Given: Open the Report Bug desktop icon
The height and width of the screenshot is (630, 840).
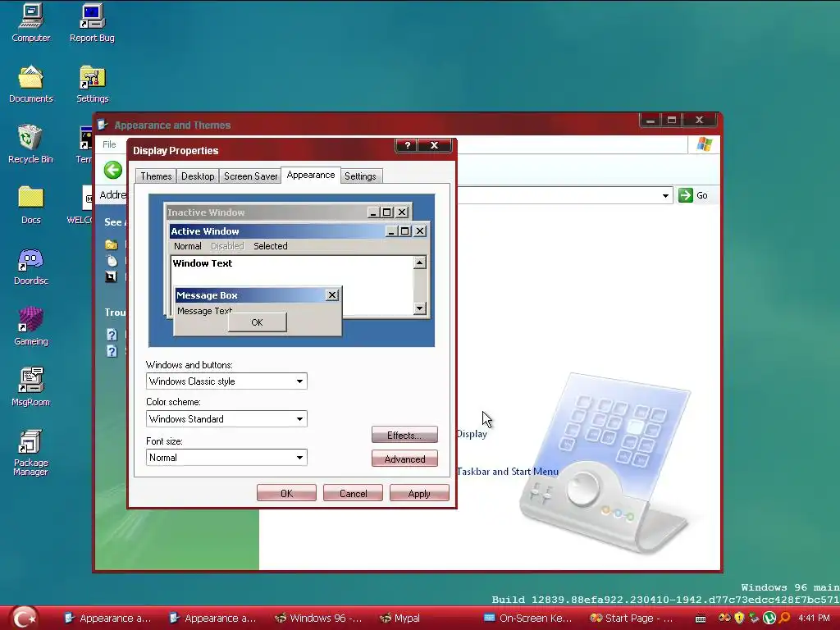Looking at the screenshot, I should click(92, 23).
